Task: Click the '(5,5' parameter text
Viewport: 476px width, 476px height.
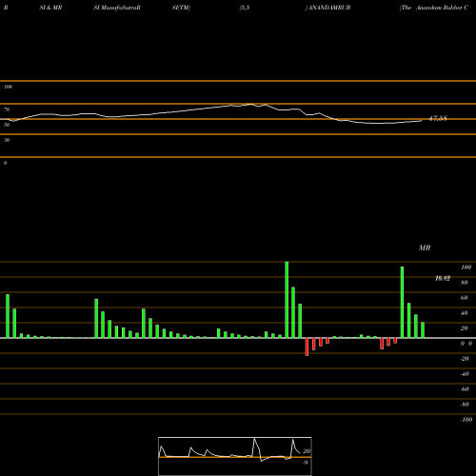Action: point(245,8)
